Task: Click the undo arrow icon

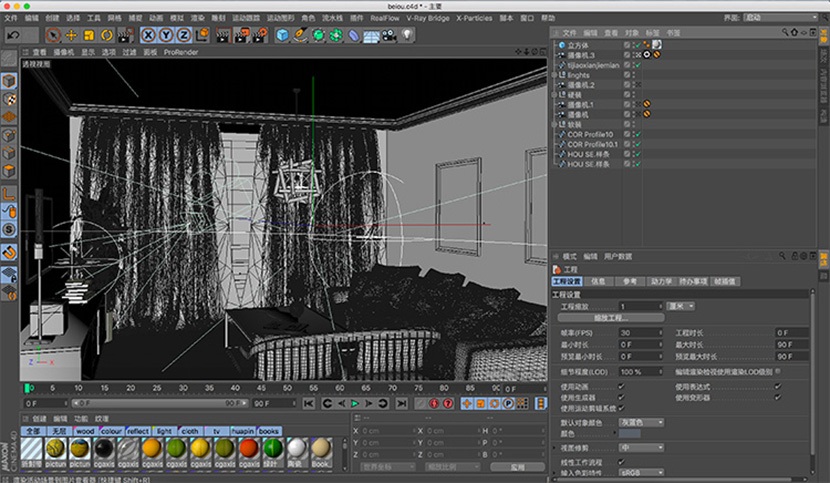Action: pos(13,35)
